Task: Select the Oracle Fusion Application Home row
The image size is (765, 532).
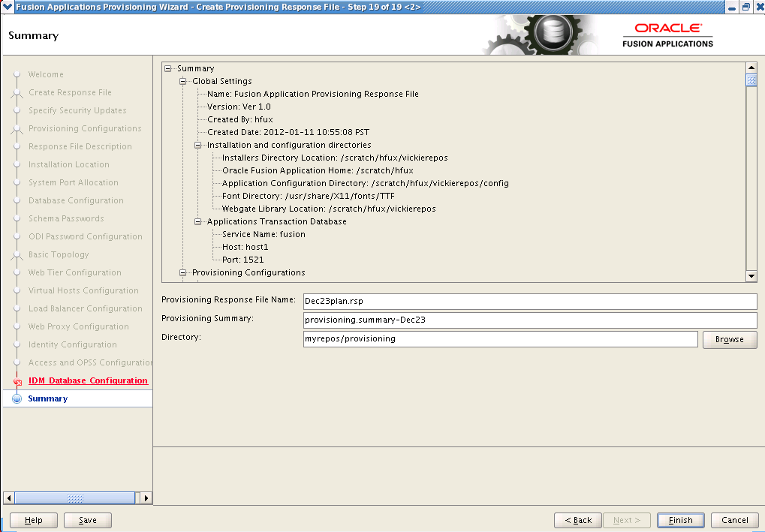Action: click(318, 170)
